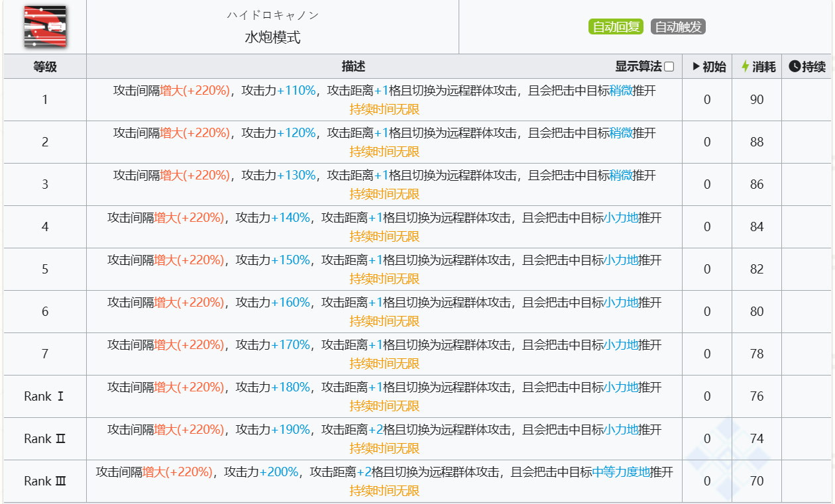Click the 初始 play-arrow icon header
Screen dimensions: 835x504
coord(696,66)
